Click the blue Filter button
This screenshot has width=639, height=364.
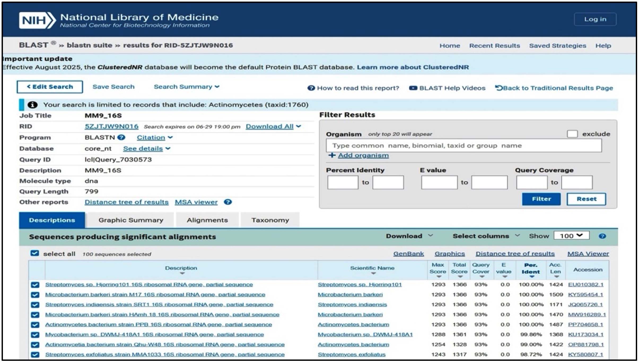click(x=541, y=199)
